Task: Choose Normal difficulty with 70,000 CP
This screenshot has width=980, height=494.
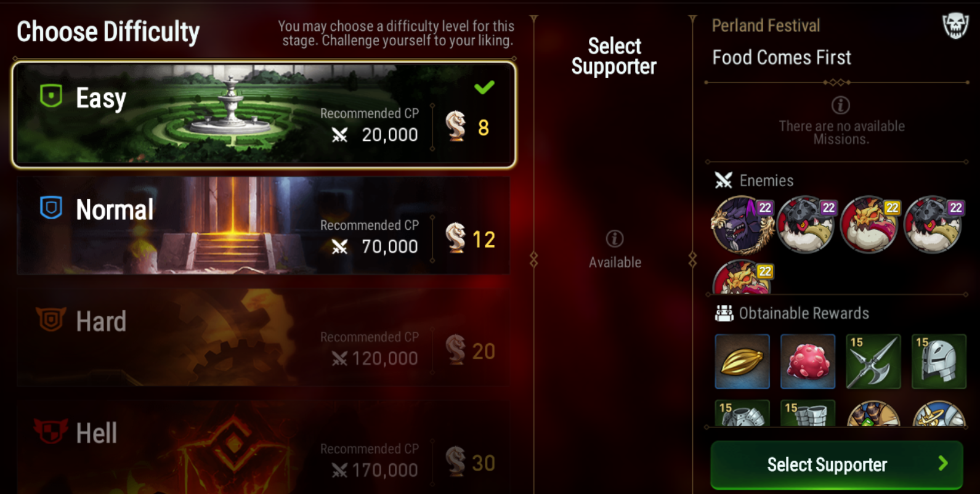Action: point(264,225)
